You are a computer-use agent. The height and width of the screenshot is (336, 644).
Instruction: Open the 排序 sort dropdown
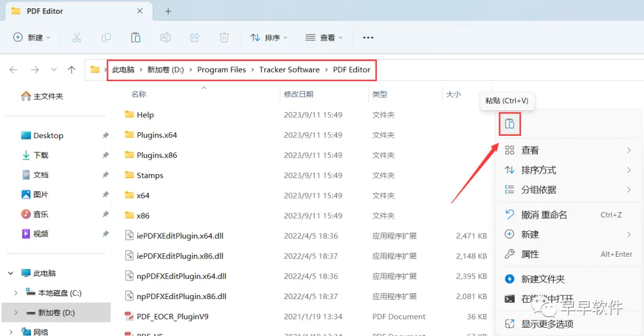pyautogui.click(x=268, y=38)
